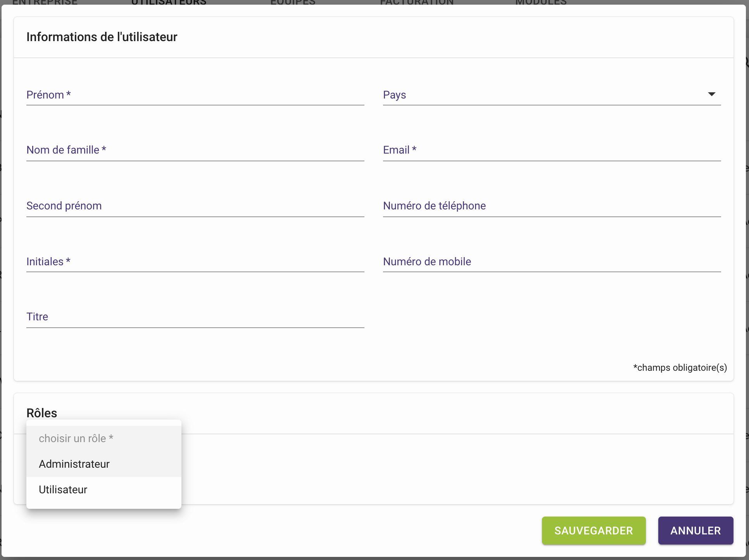Select the Initiales input field
The image size is (749, 560).
click(x=195, y=262)
